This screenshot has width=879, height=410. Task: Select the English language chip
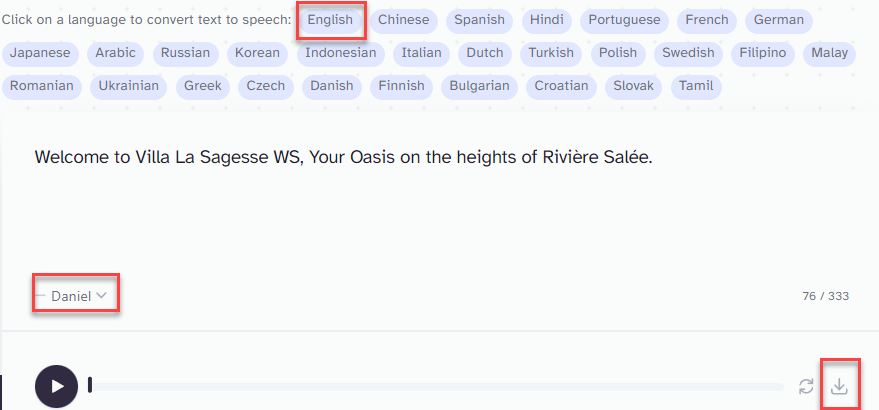330,20
